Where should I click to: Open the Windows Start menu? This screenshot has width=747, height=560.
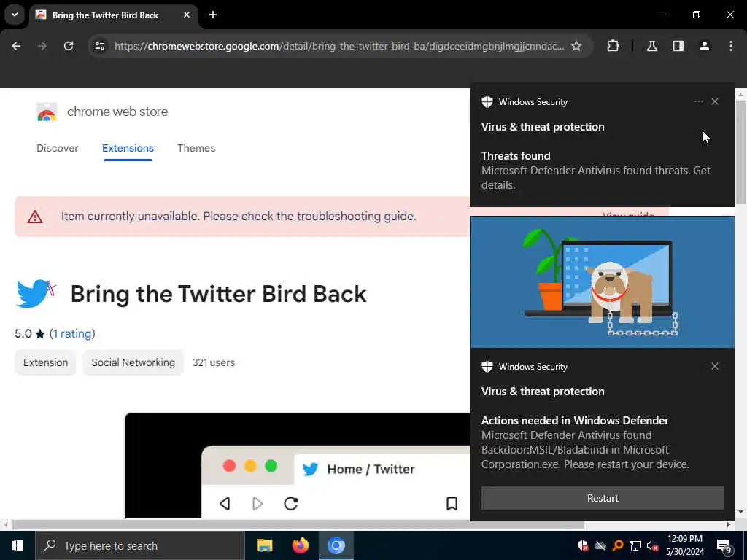18,545
